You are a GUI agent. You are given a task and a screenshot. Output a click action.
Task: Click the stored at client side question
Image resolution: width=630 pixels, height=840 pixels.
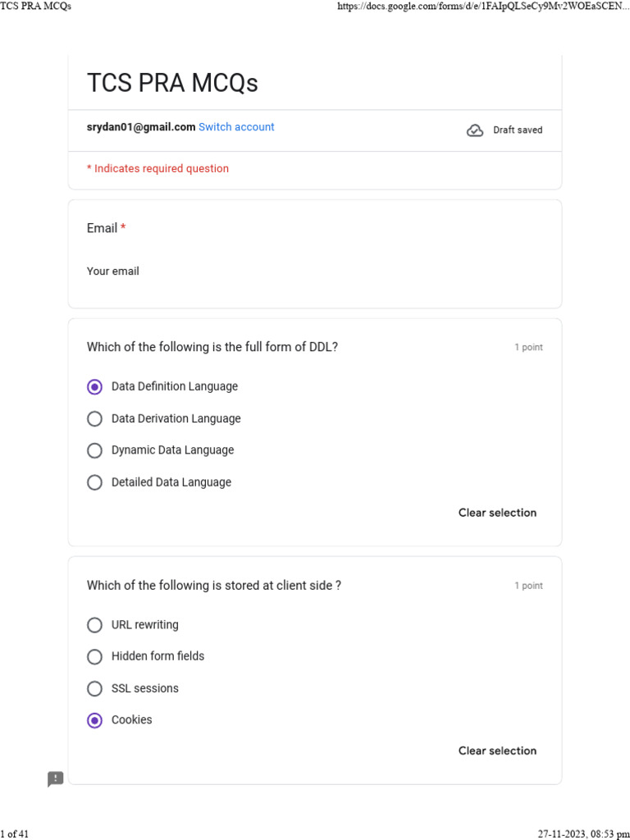tap(214, 585)
